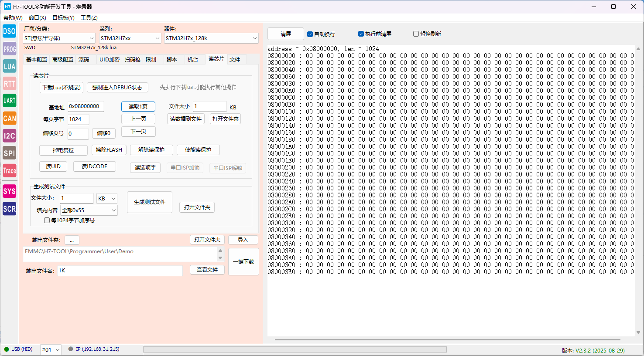Open the 窗口(X) menu

pyautogui.click(x=38, y=18)
